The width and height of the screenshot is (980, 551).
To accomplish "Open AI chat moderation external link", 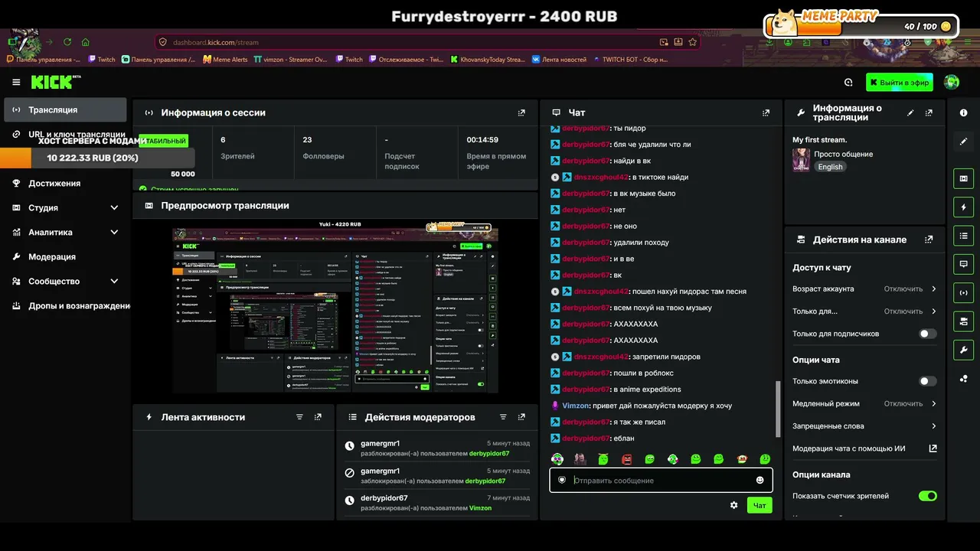I will coord(933,448).
